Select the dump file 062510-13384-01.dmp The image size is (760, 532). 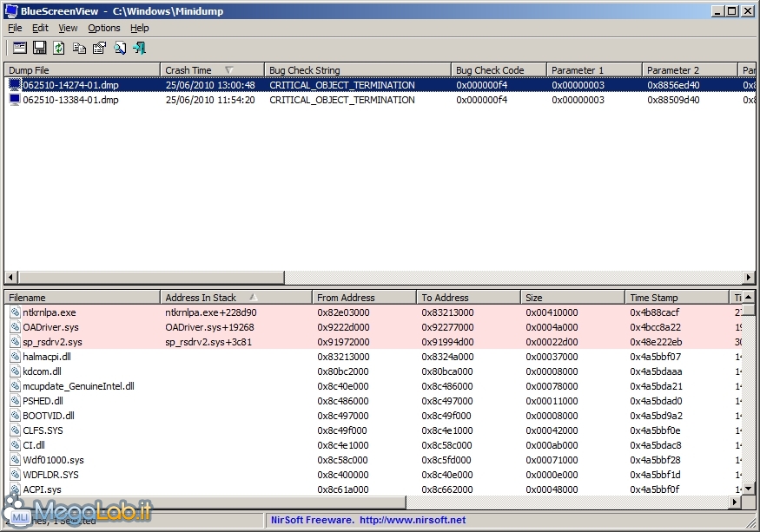tap(70, 100)
